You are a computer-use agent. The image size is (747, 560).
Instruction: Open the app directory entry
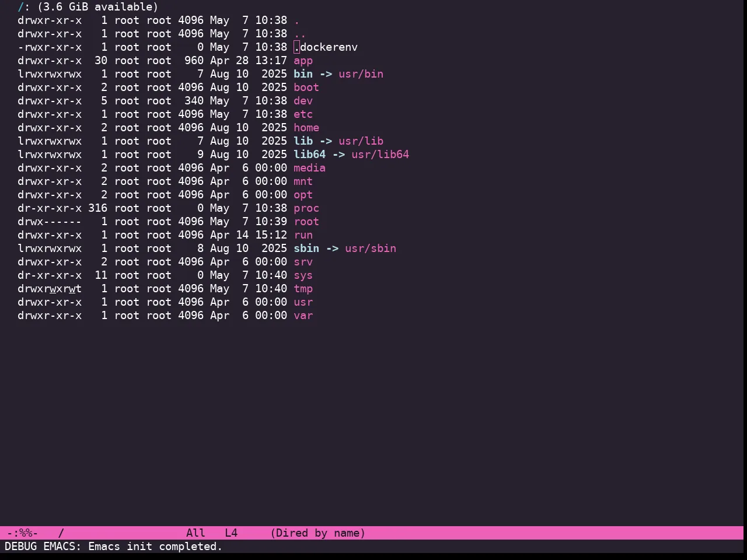tap(303, 61)
